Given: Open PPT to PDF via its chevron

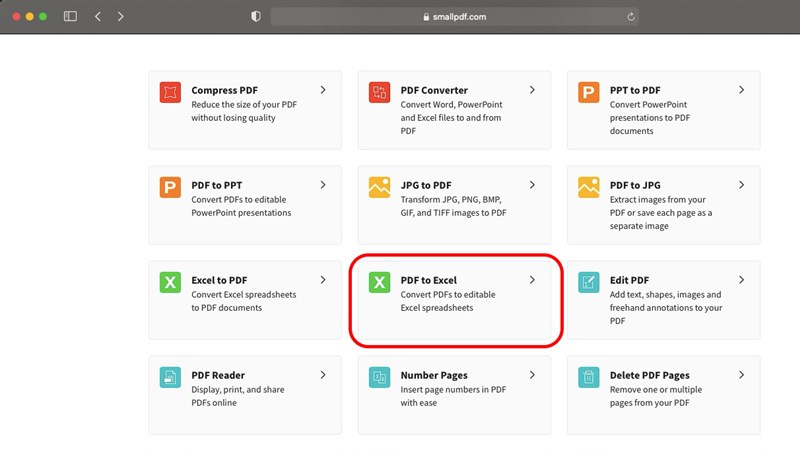Looking at the screenshot, I should click(x=741, y=90).
